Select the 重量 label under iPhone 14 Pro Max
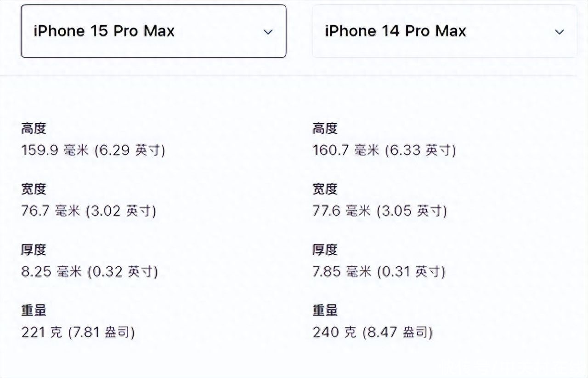This screenshot has width=588, height=378. coord(325,311)
